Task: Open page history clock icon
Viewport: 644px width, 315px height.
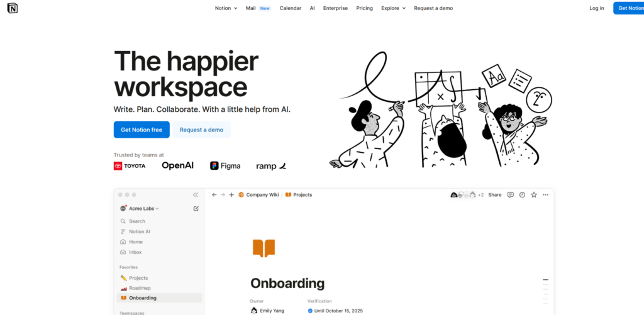Action: pyautogui.click(x=522, y=195)
